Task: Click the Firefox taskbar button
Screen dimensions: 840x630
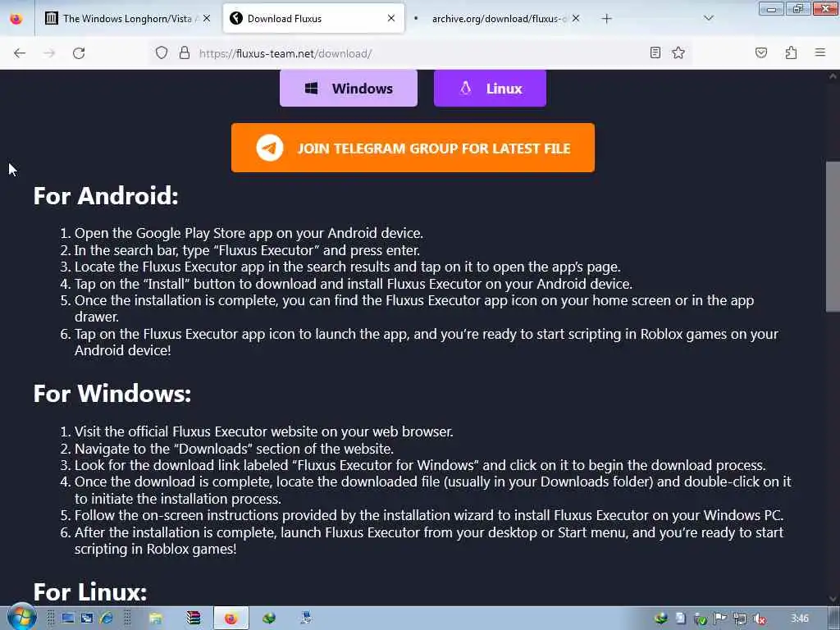Action: tap(231, 619)
